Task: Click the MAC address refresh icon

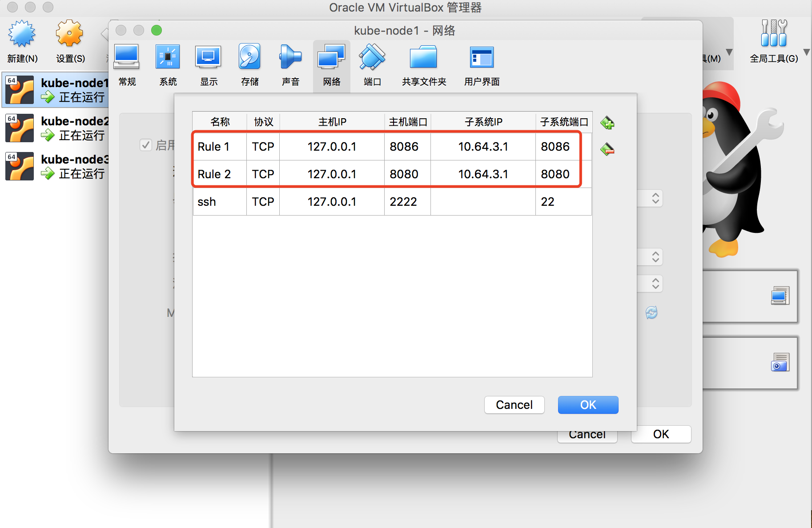Action: point(651,312)
